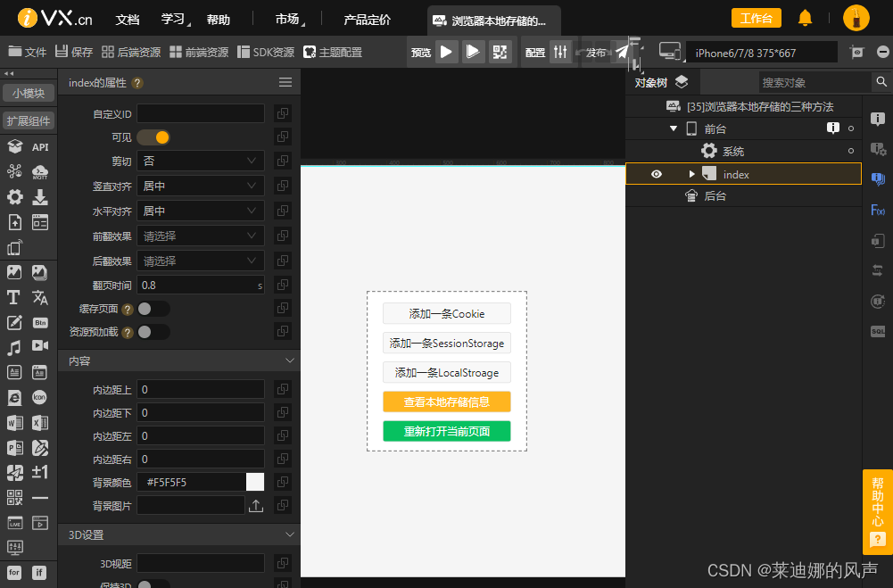Click the 自定义ID input field
893x588 pixels.
[x=201, y=113]
